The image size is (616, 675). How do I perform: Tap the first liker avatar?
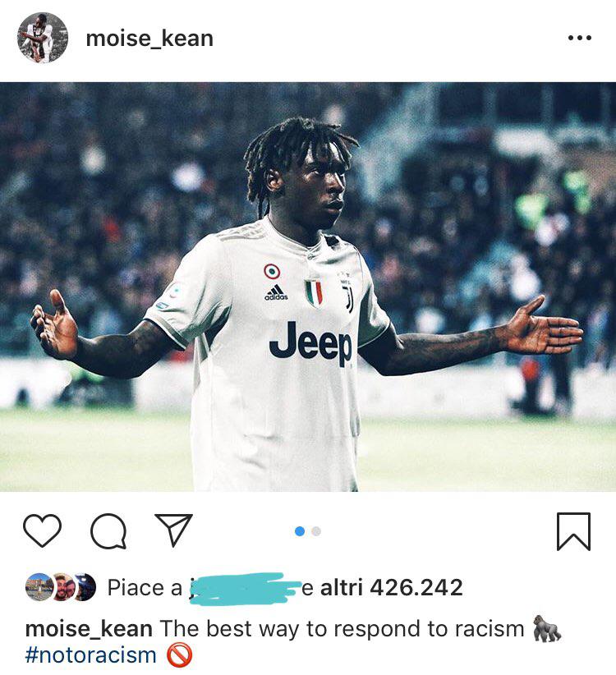pyautogui.click(x=39, y=587)
